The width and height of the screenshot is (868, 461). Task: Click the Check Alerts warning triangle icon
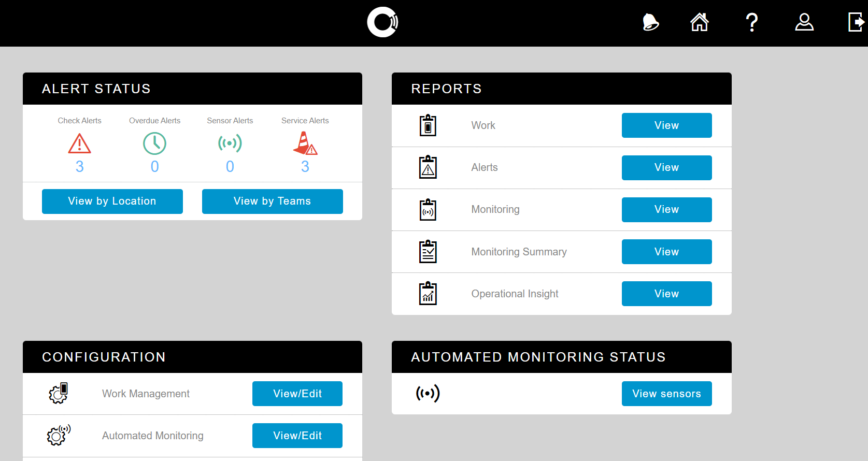(79, 143)
